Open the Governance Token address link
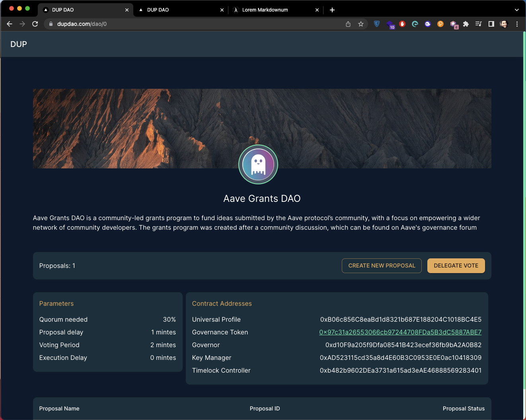 400,332
